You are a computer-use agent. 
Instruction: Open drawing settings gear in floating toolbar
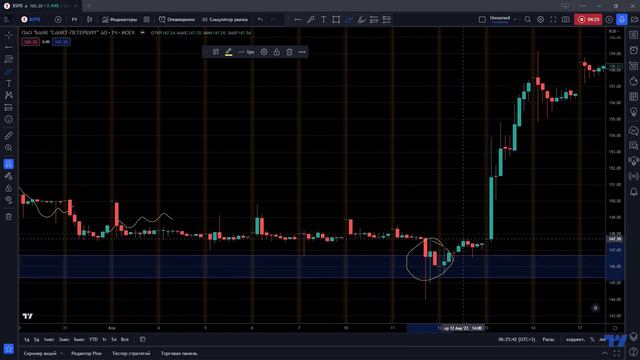(x=264, y=52)
